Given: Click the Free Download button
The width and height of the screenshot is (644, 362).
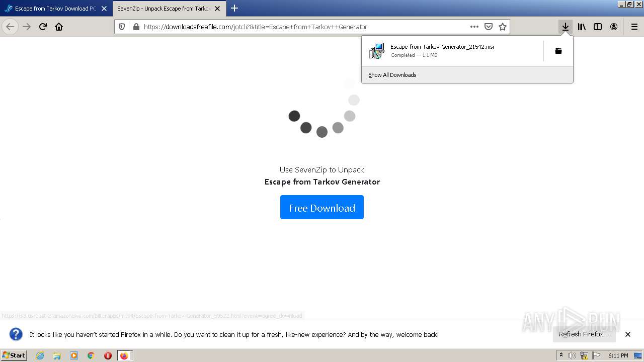Looking at the screenshot, I should [x=322, y=207].
